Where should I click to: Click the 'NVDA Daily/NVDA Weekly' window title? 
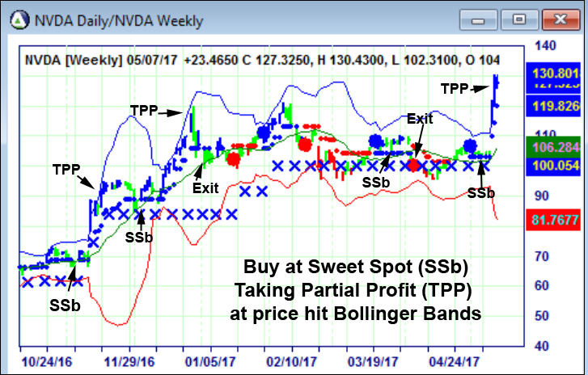(x=119, y=21)
